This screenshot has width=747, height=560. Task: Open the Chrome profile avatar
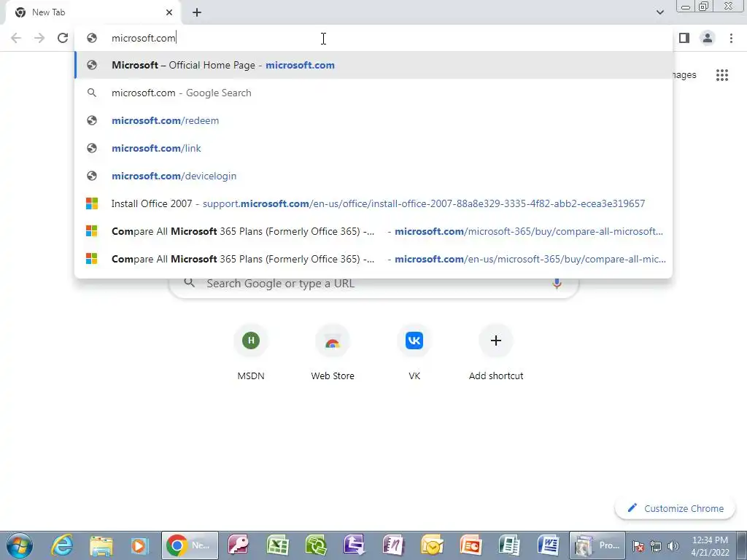[708, 38]
